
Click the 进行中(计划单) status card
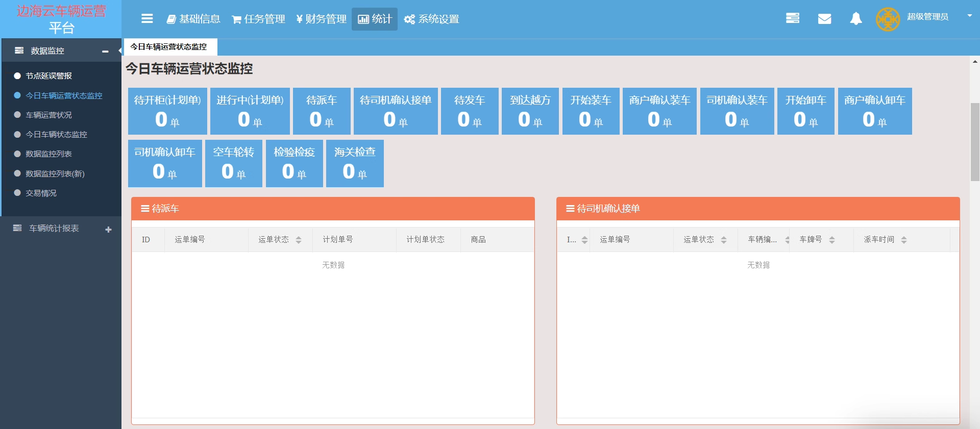pos(250,111)
